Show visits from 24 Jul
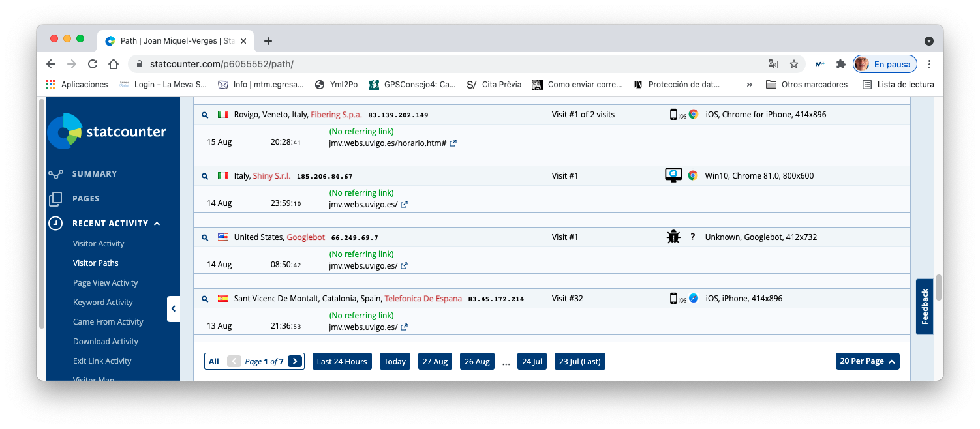This screenshot has width=980, height=429. [532, 361]
